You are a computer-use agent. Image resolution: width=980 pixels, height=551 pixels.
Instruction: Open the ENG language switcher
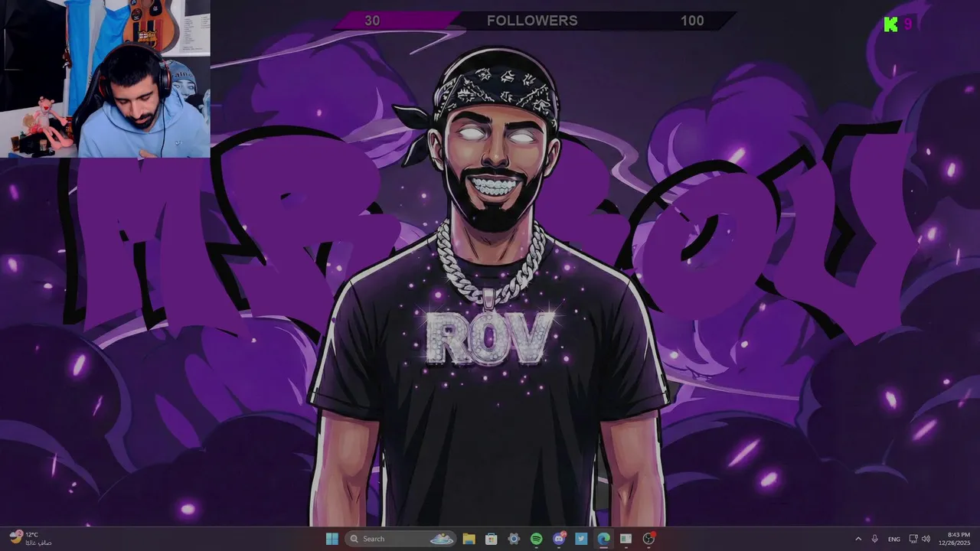click(x=893, y=539)
